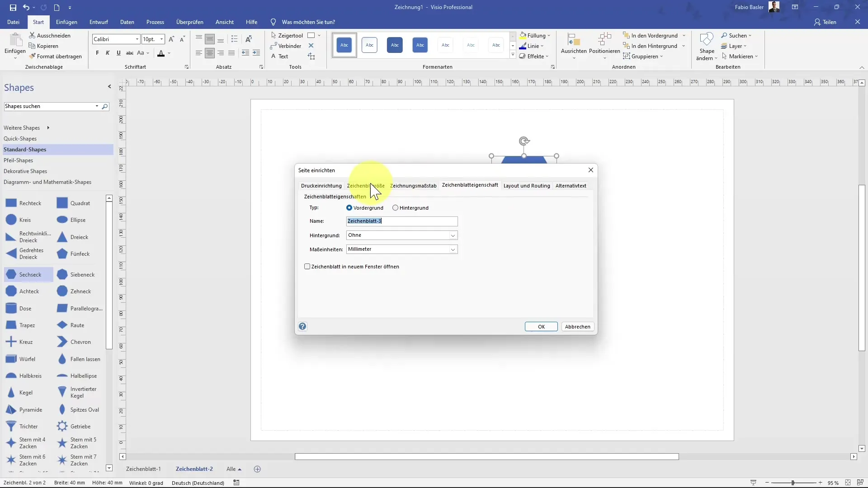This screenshot has width=868, height=488.
Task: Click the zoom slider handle
Action: [x=793, y=483]
